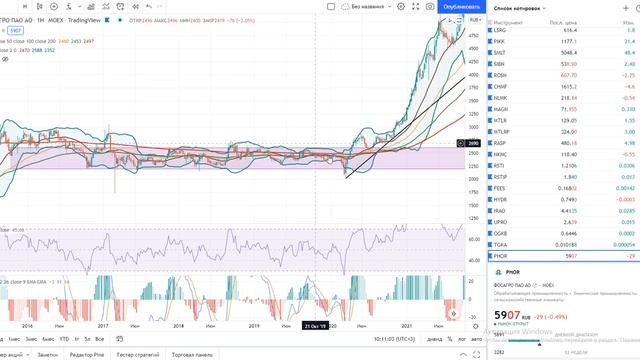
Task: Select the chart layout square icon
Action: tap(331, 7)
